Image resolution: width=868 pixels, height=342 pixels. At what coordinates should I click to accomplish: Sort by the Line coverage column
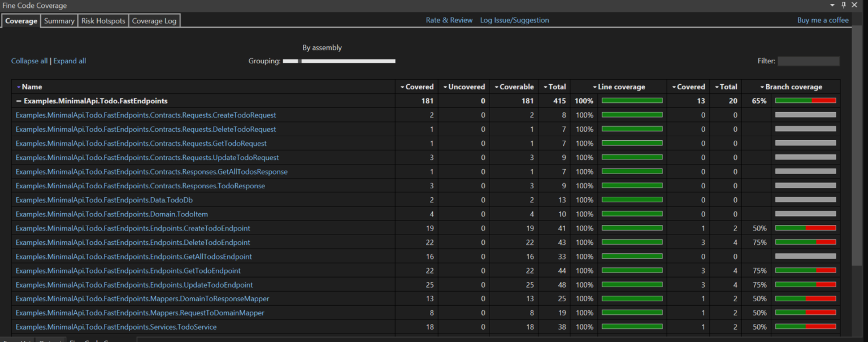[621, 87]
